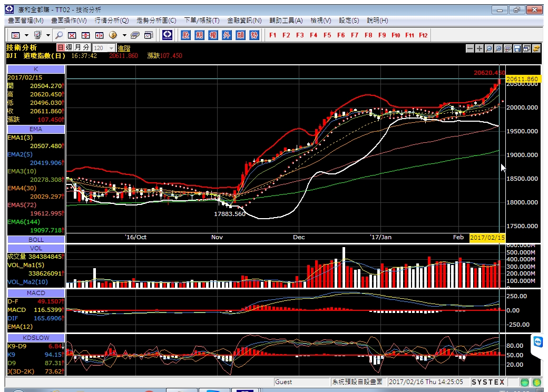Click the blue 外 foreign button
Image resolution: width=548 pixels, height=392 pixels.
[x=227, y=35]
